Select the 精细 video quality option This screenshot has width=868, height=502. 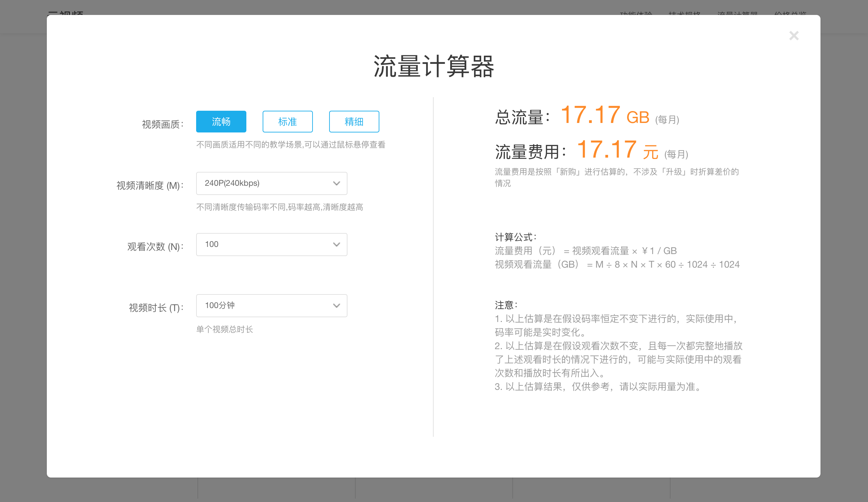(x=354, y=121)
